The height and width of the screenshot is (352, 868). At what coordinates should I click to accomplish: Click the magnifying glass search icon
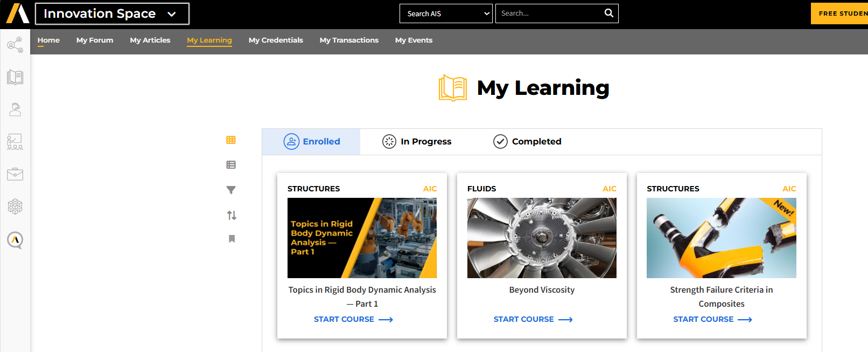tap(608, 13)
